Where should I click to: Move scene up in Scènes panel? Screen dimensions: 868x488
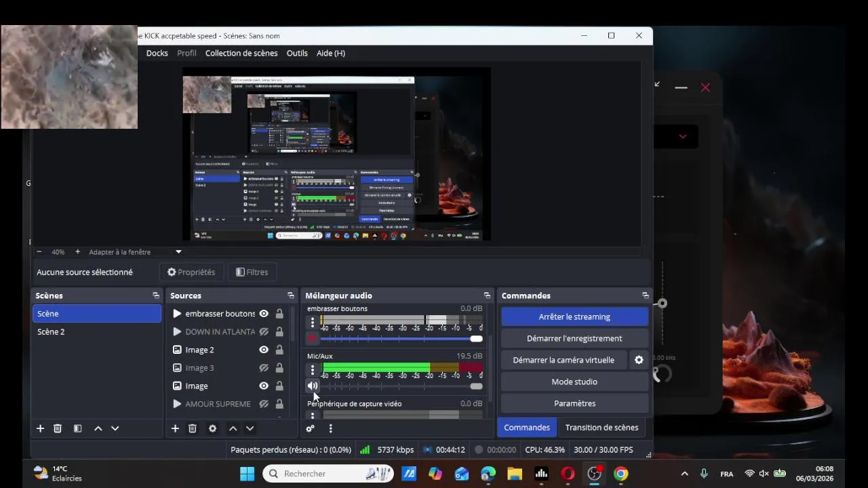98,428
